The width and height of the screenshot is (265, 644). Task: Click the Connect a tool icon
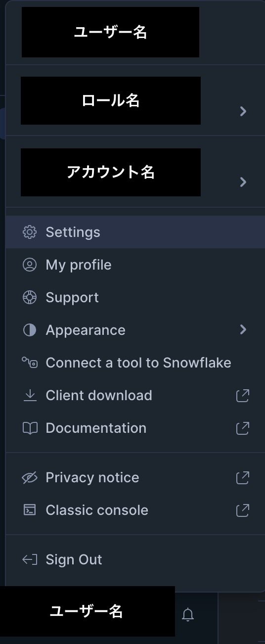[30, 363]
